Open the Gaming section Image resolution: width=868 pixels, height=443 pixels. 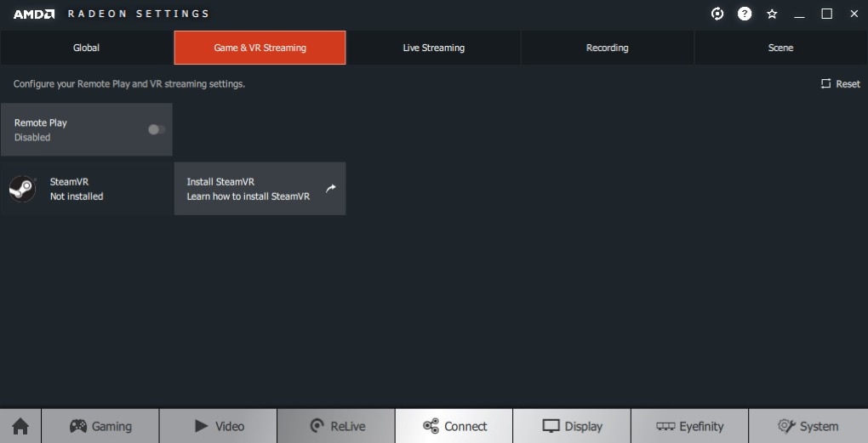100,426
